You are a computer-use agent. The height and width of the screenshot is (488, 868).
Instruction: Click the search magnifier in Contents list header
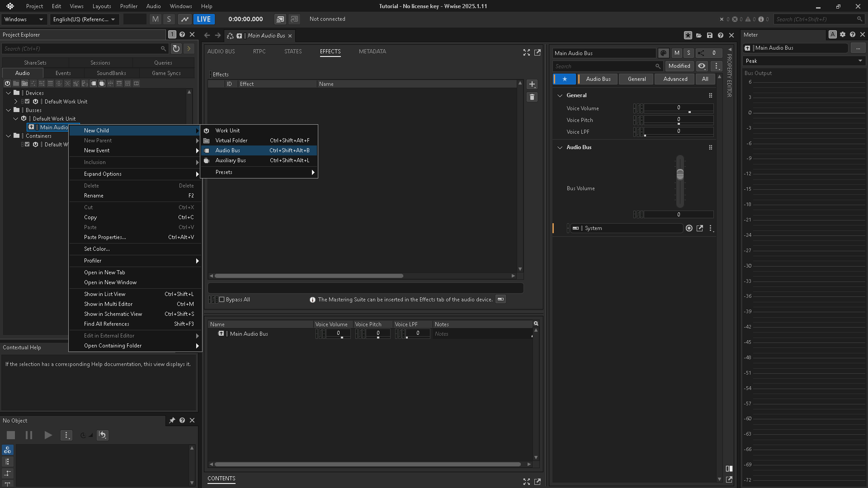pyautogui.click(x=536, y=324)
